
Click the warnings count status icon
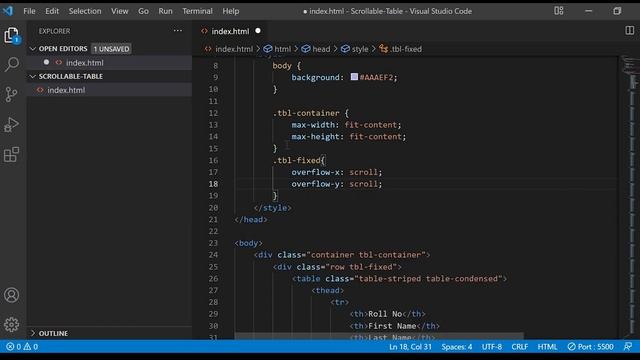(x=31, y=347)
